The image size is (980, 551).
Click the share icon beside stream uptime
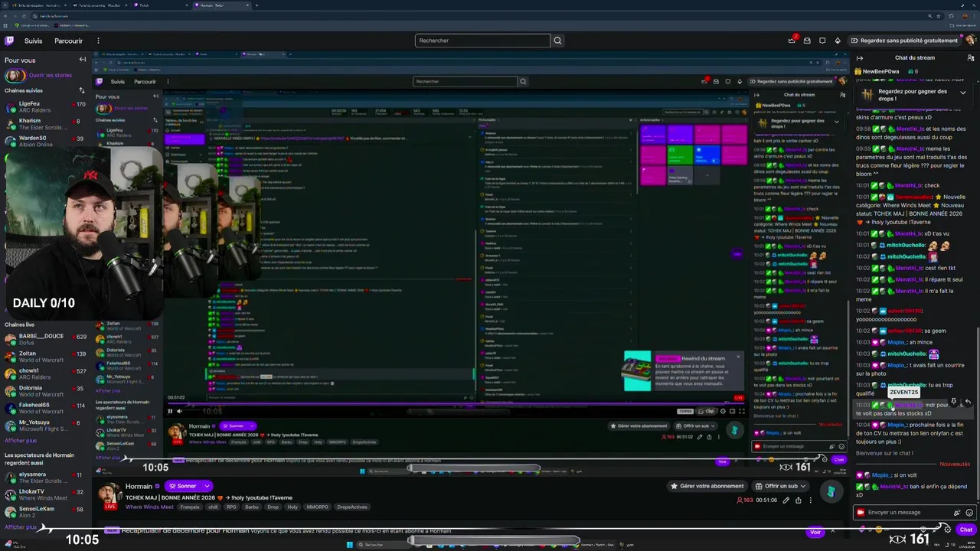point(799,500)
